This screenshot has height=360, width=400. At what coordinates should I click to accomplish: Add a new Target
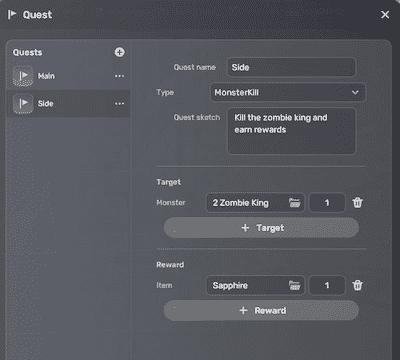point(261,228)
